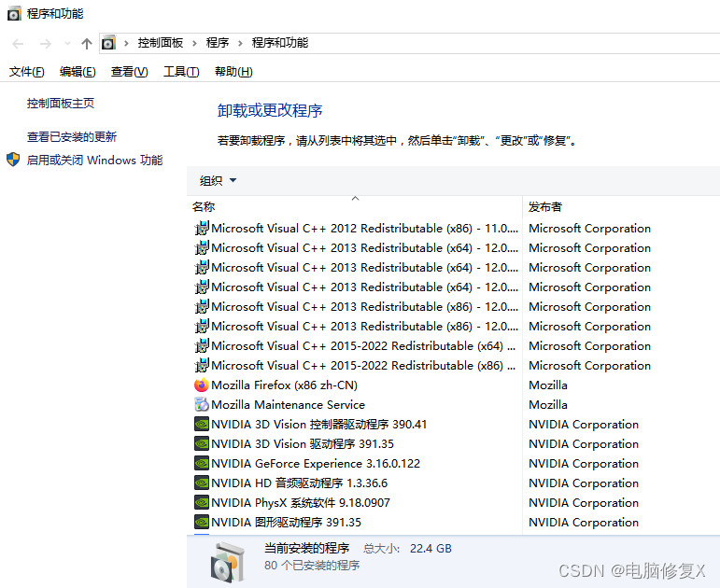720x588 pixels.
Task: Click the NVIDIA 3D Vision 驱动程序 391.35 icon
Action: point(201,444)
